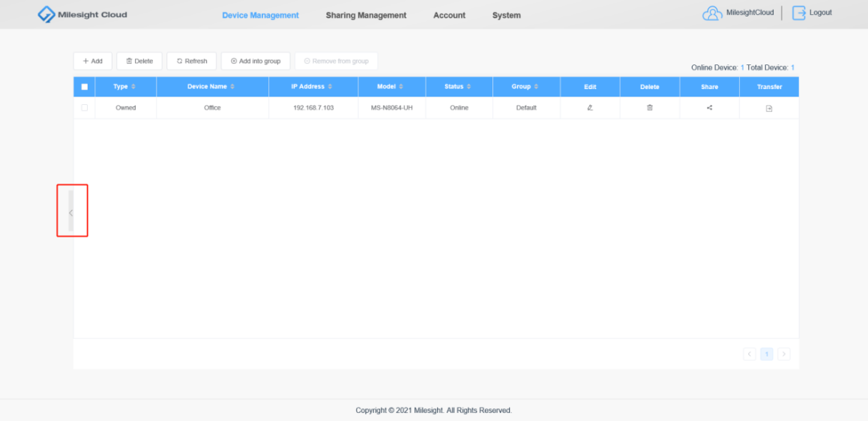Screen dimensions: 868x421
Task: Click Add into group button
Action: coord(256,61)
